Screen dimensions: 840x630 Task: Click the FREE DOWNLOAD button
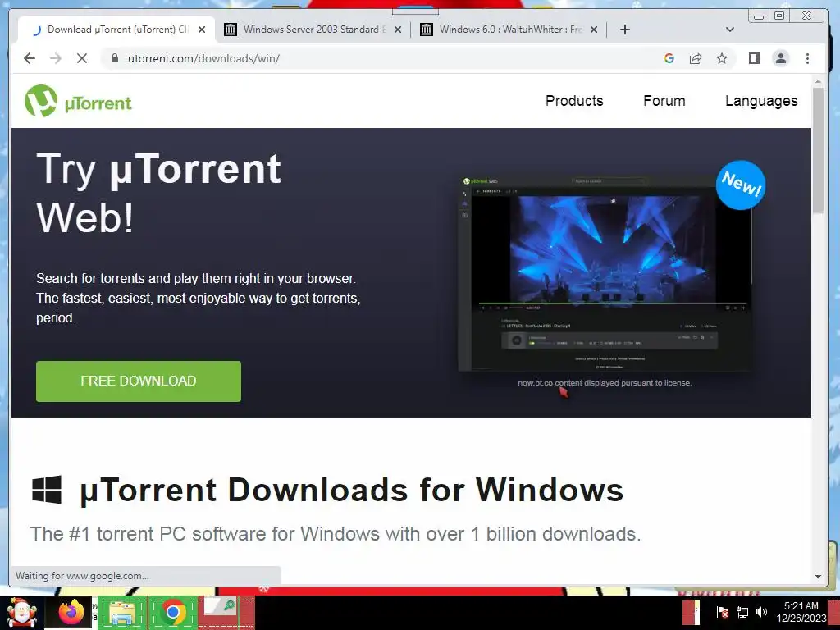[x=138, y=381]
